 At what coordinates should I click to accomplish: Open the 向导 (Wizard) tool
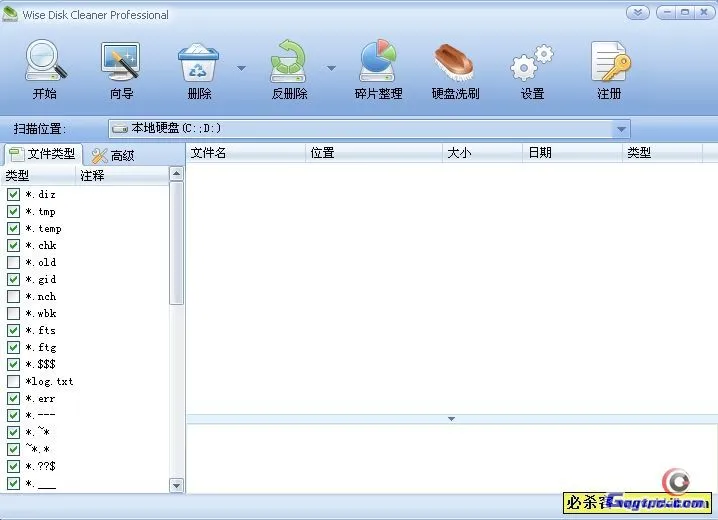pyautogui.click(x=121, y=62)
